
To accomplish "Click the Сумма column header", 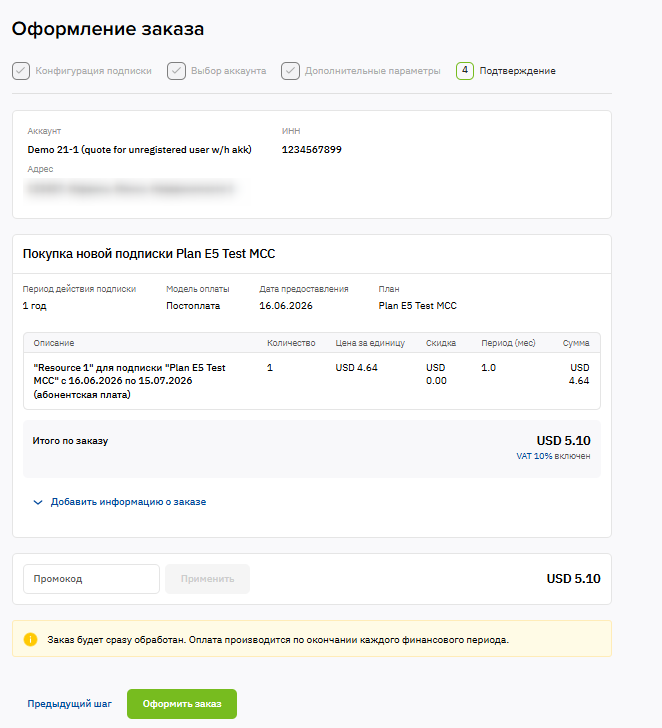I will tap(576, 343).
